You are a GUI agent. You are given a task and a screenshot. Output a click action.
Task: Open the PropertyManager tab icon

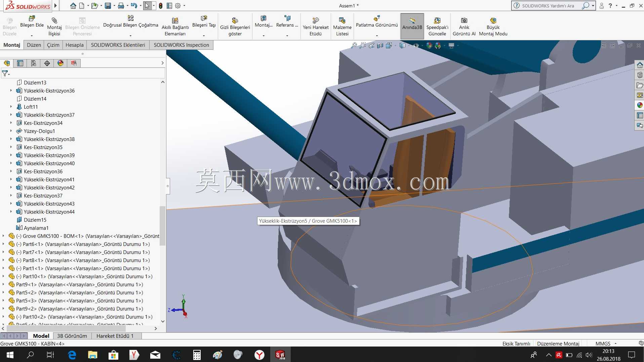coord(20,63)
